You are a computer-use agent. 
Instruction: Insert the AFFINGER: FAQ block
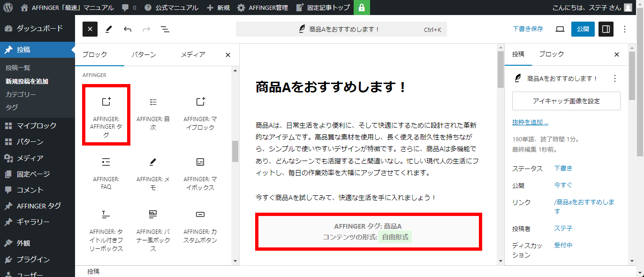point(106,174)
